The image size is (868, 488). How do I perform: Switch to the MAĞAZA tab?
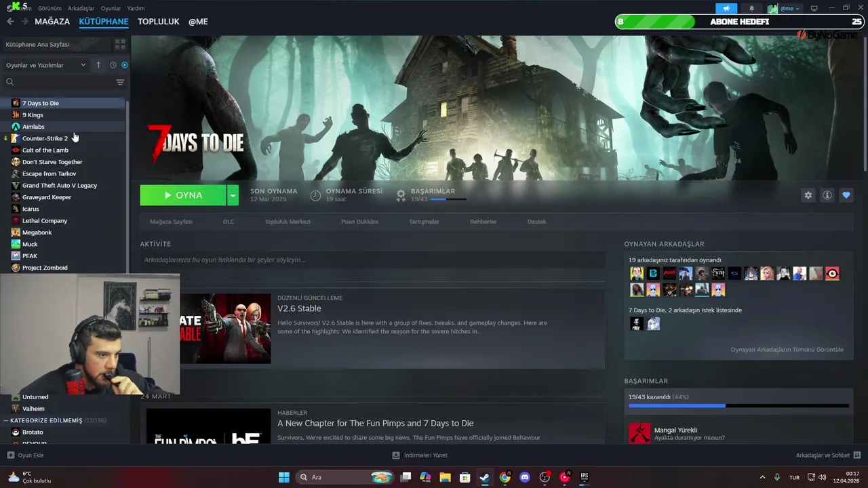point(52,22)
